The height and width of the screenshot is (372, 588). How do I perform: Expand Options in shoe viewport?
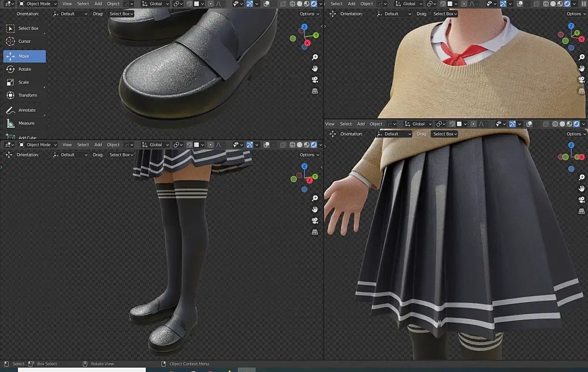pos(309,14)
